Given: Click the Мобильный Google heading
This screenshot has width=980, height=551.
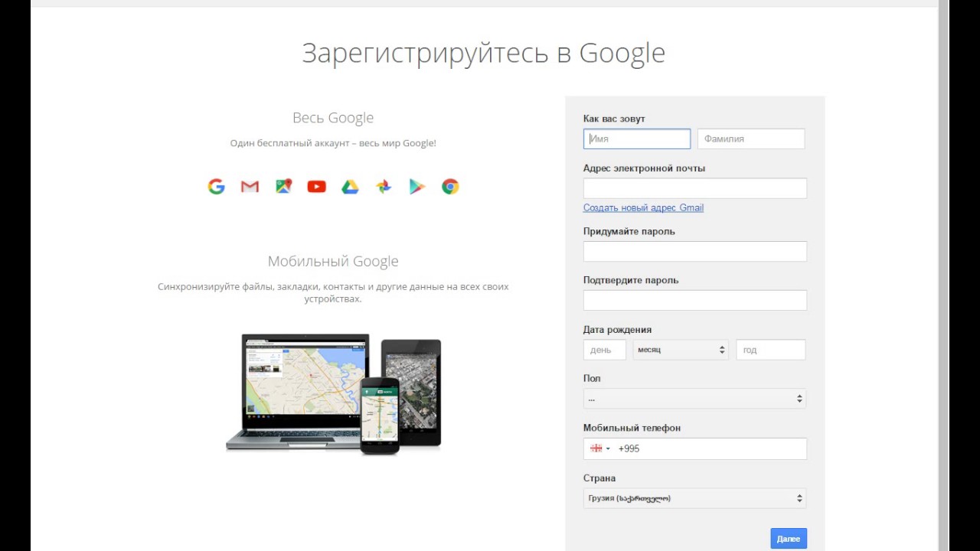Looking at the screenshot, I should click(x=333, y=261).
